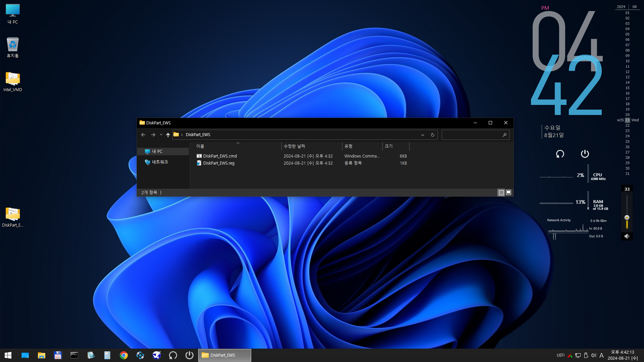Select 내 PC in the navigation pane
Screen dimensions: 644x362
pos(163,152)
